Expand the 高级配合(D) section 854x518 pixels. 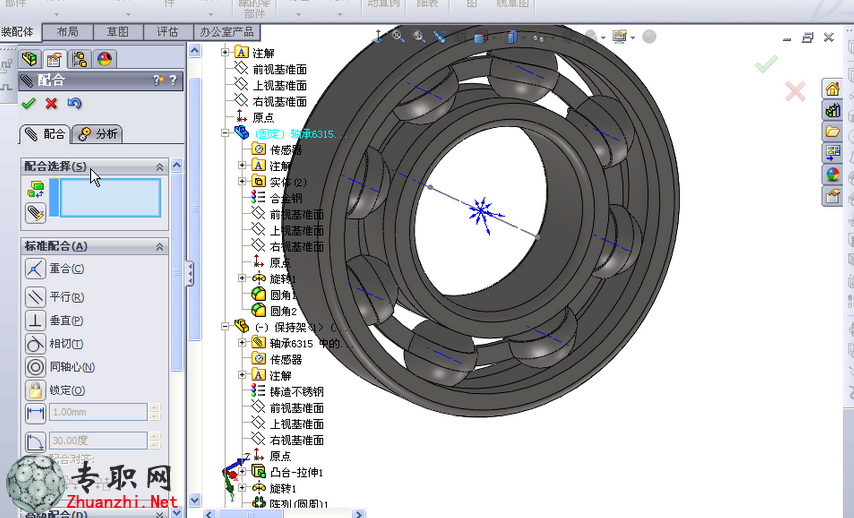tap(160, 514)
